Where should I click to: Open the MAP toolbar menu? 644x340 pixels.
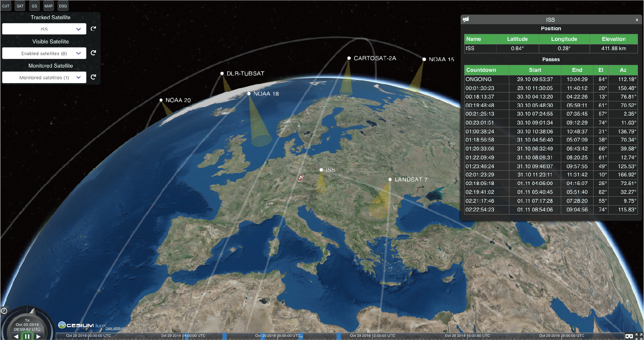tap(49, 6)
